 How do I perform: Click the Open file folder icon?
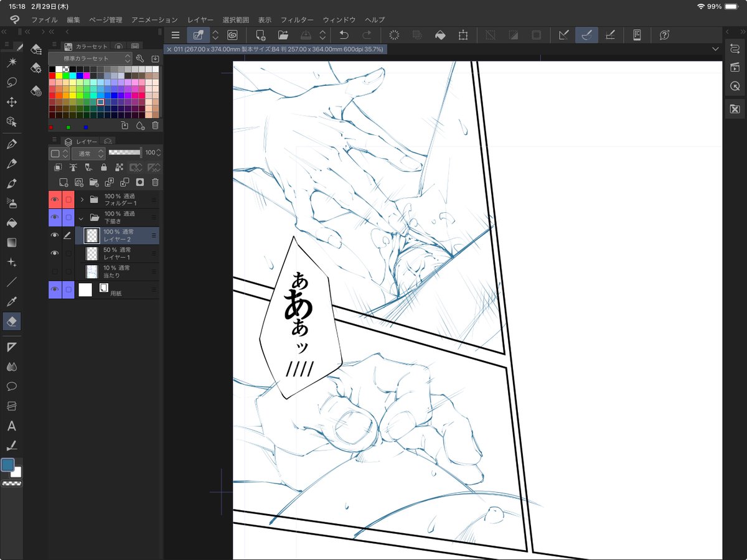click(283, 35)
